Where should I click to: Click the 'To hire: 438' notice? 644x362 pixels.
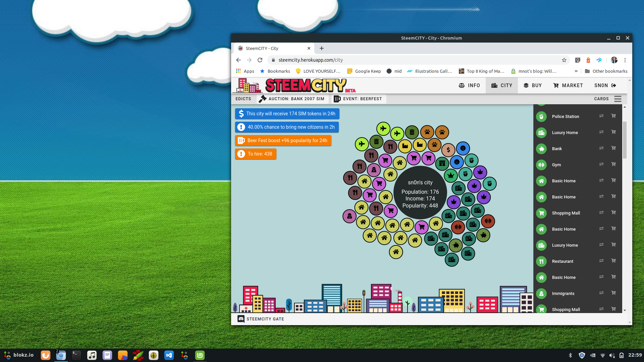click(x=256, y=154)
